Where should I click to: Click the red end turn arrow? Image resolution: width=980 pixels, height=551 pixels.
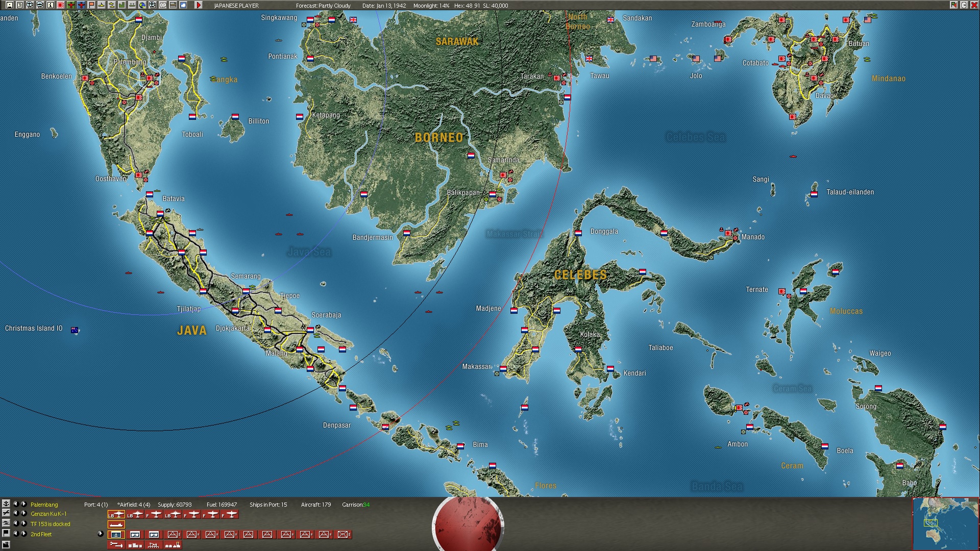click(199, 5)
